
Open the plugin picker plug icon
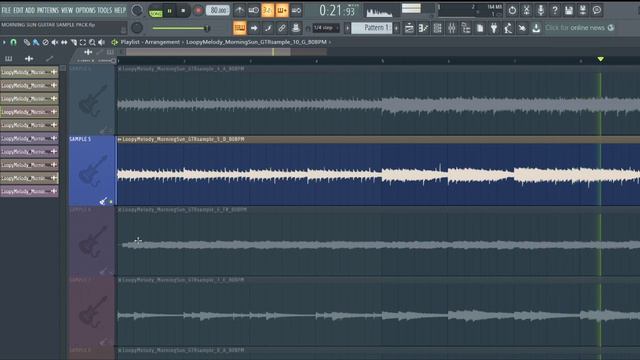coord(494,28)
